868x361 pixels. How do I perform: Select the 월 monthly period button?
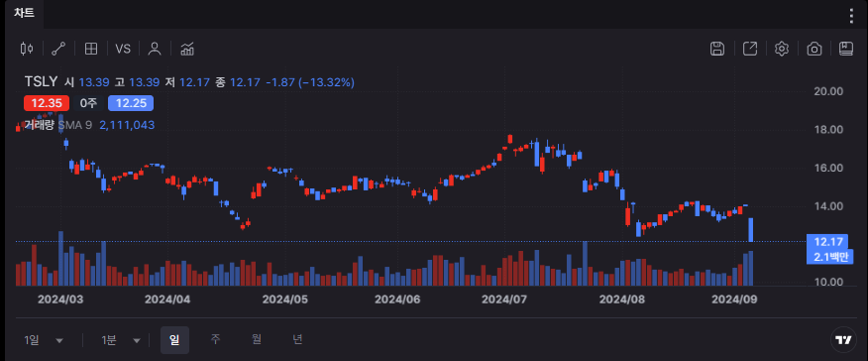point(257,339)
